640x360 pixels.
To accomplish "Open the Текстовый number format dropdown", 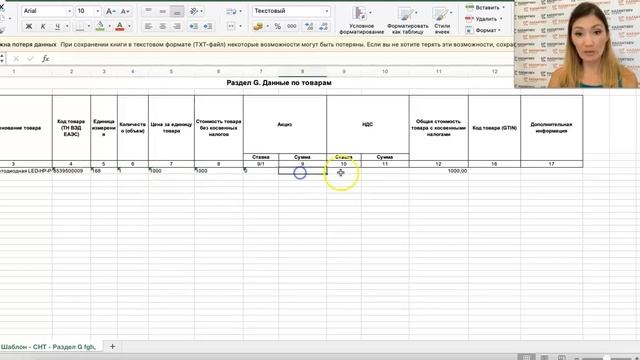I will 291,11.
